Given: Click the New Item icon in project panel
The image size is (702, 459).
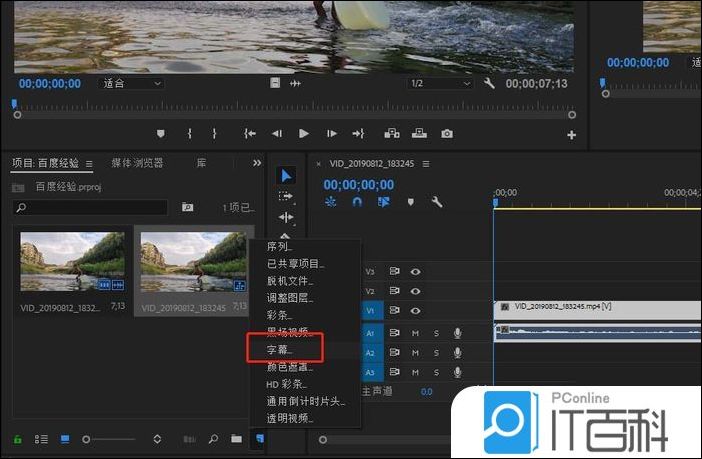Looking at the screenshot, I should coord(259,439).
